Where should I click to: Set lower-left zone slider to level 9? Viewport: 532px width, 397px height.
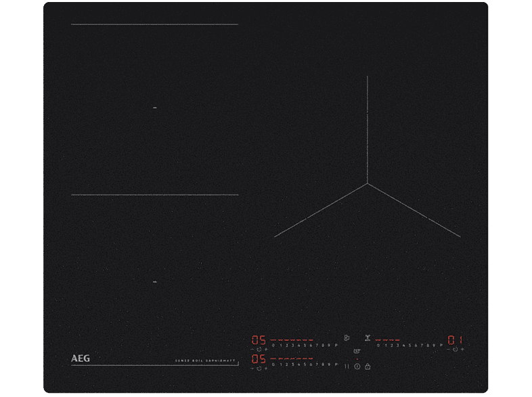pos(329,365)
